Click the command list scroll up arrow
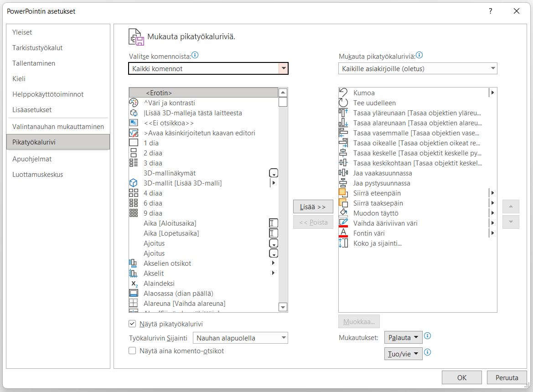 [x=283, y=93]
